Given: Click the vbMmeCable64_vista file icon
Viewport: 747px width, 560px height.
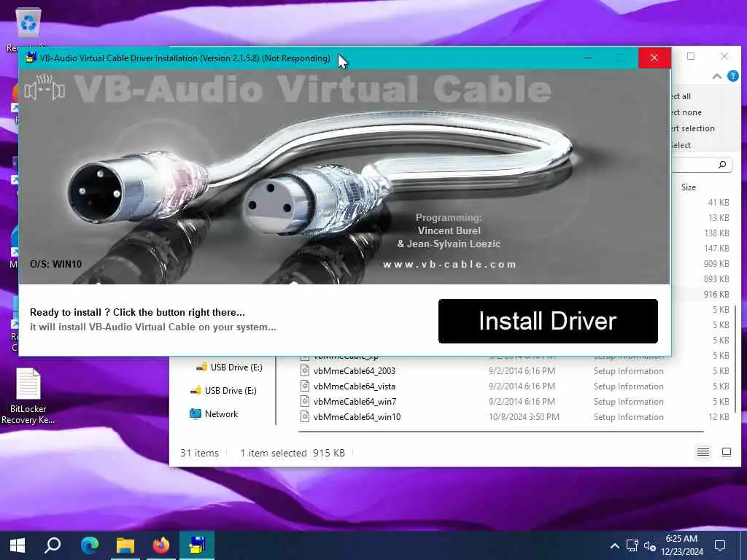Looking at the screenshot, I should click(304, 386).
